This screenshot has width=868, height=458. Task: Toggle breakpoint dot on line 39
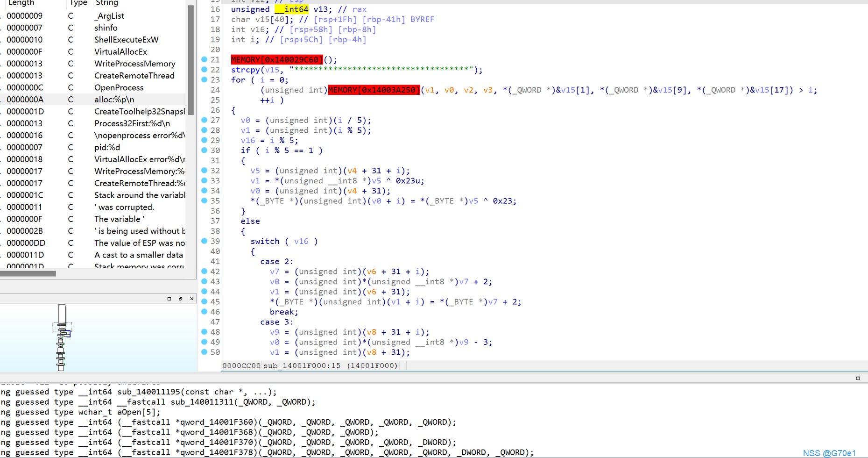[204, 241]
